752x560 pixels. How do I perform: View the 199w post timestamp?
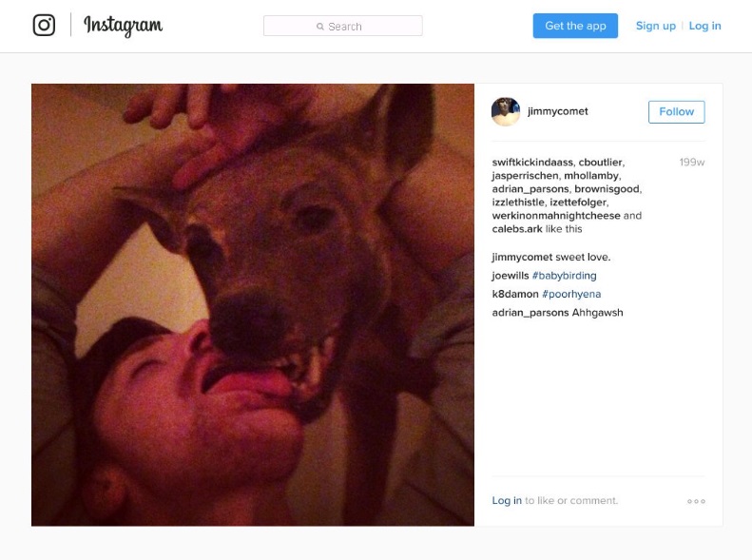click(x=691, y=162)
